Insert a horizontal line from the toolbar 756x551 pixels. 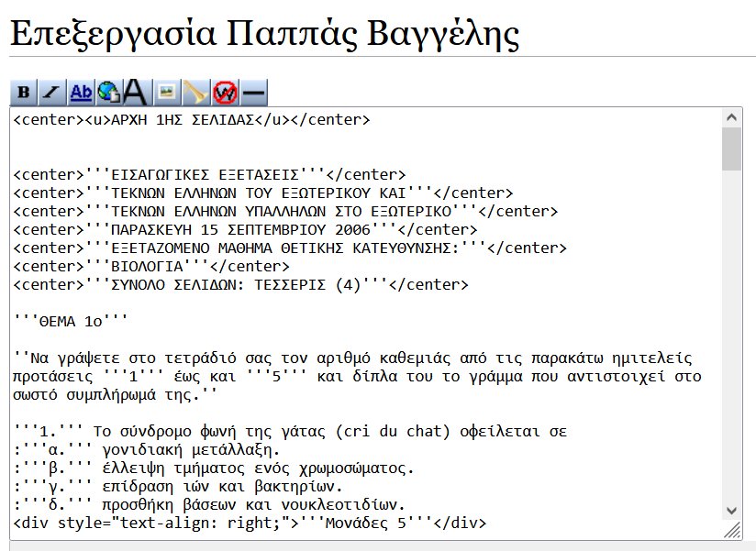(x=253, y=92)
